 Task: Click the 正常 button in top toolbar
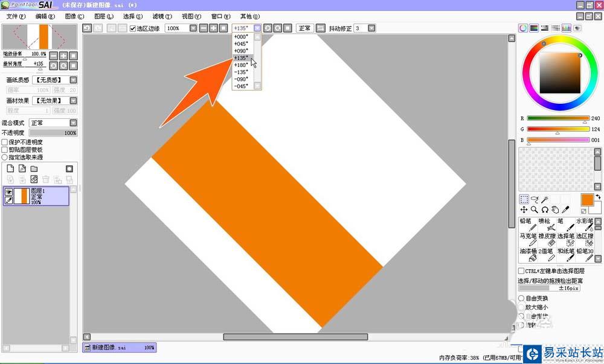(x=304, y=28)
